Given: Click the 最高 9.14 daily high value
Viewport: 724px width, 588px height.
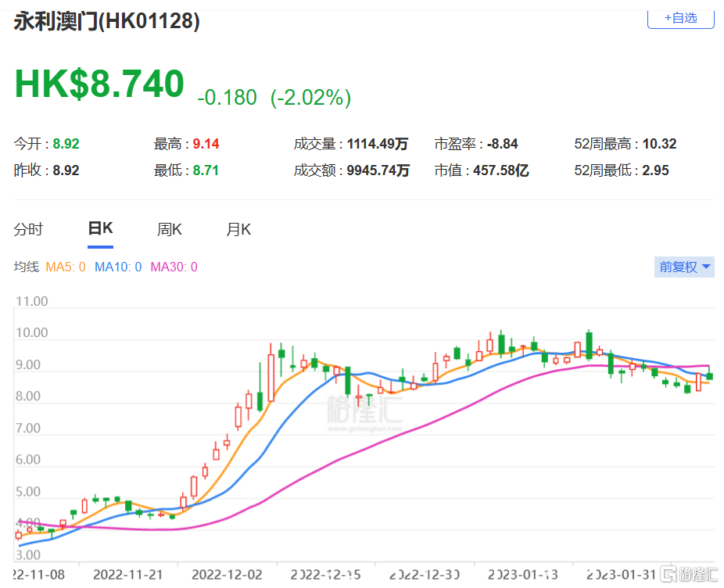Looking at the screenshot, I should pos(207,144).
